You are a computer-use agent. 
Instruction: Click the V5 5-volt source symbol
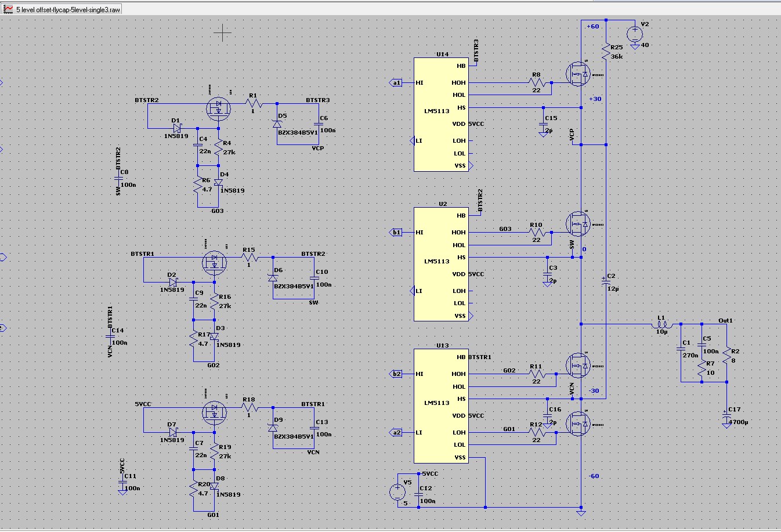pyautogui.click(x=397, y=492)
